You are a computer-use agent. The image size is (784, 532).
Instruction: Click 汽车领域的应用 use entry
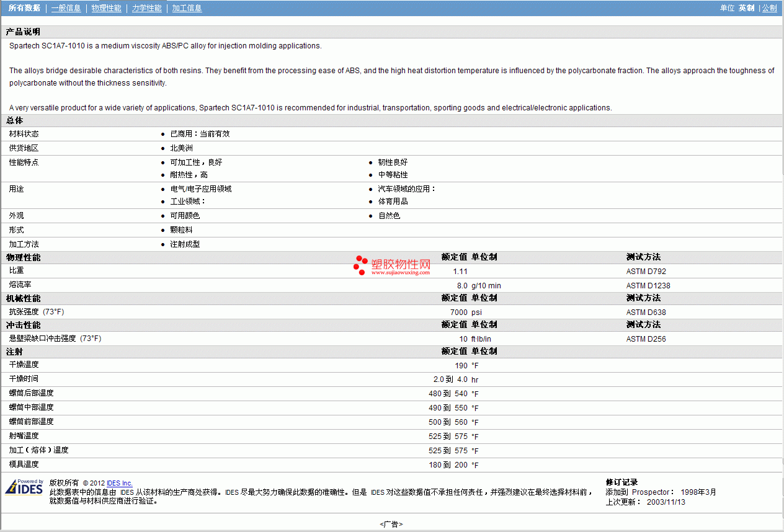click(407, 189)
